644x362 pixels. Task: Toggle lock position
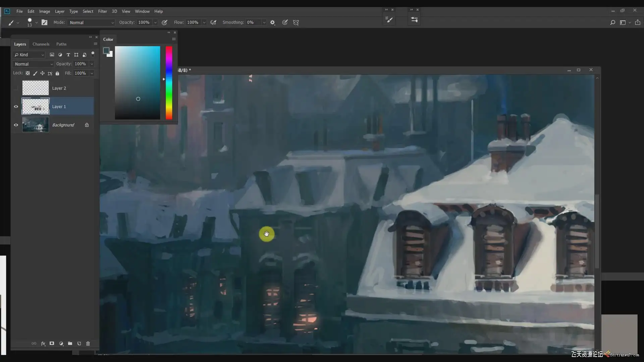pyautogui.click(x=42, y=73)
